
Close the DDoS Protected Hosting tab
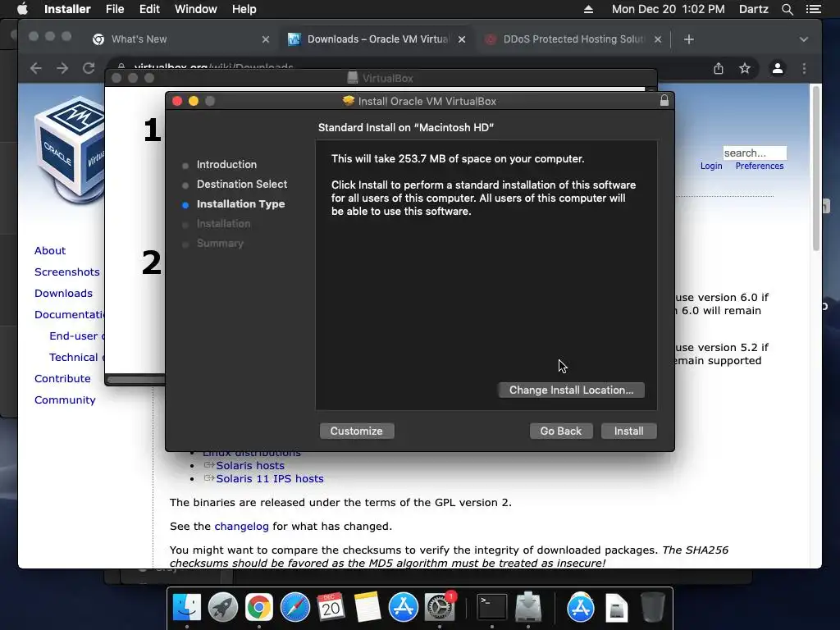click(658, 39)
